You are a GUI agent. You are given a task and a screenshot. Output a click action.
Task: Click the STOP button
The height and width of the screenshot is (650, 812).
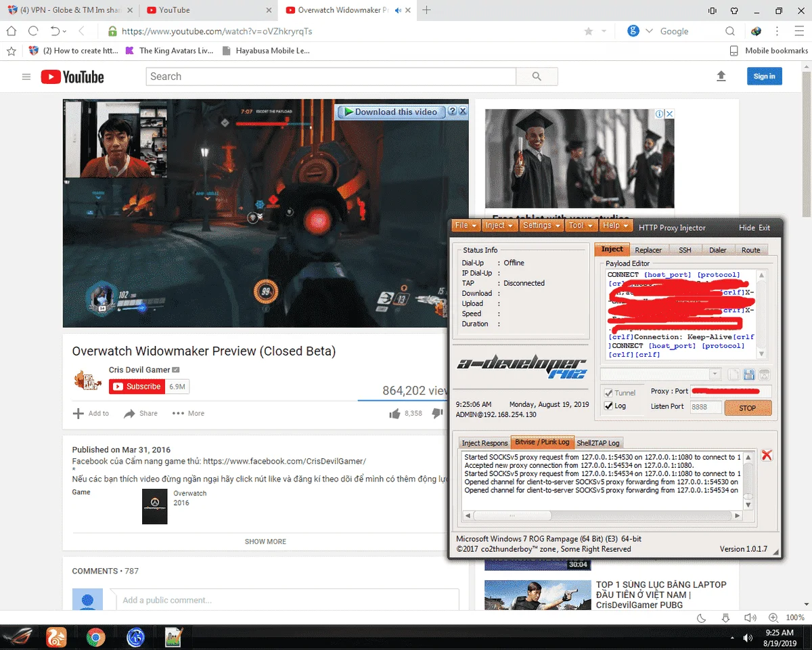748,408
